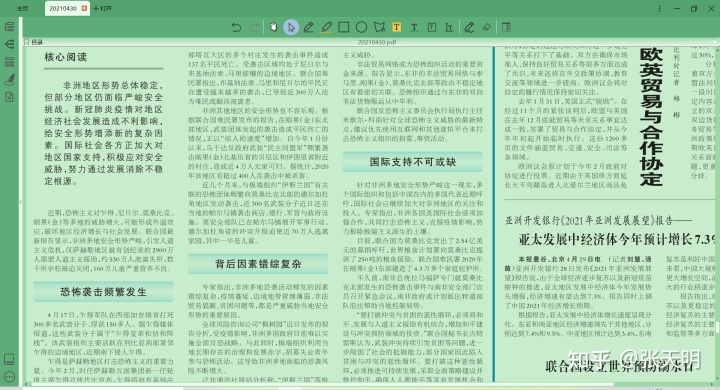Viewport: 720px width, 390px height.
Task: Open the share-style sidebar icon
Action: point(9,44)
